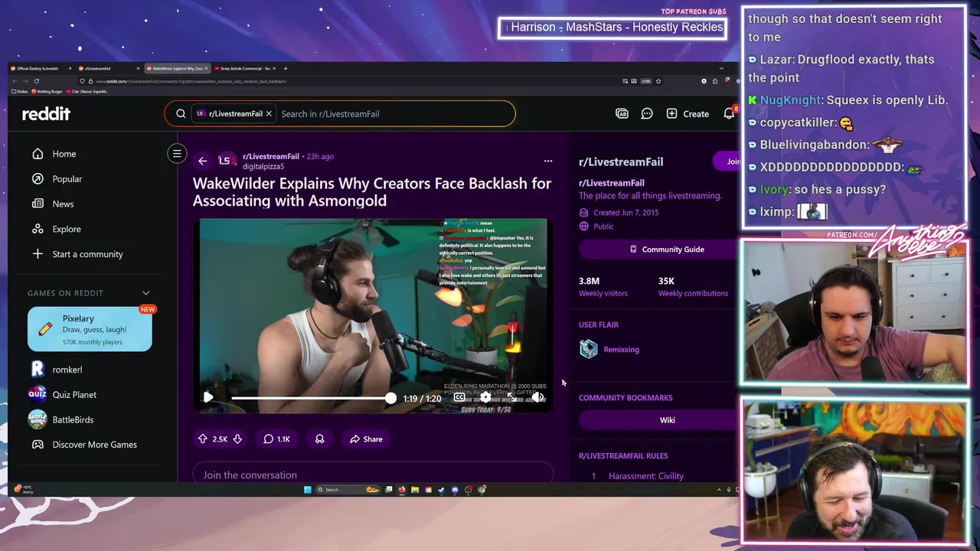Toggle closed captions on the video
This screenshot has height=551, width=980.
459,397
